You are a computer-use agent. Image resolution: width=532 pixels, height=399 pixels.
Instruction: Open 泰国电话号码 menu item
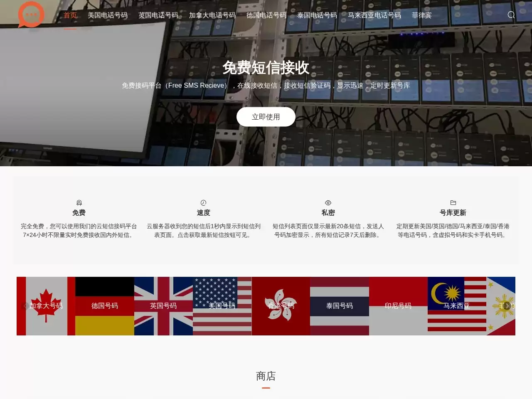point(317,15)
